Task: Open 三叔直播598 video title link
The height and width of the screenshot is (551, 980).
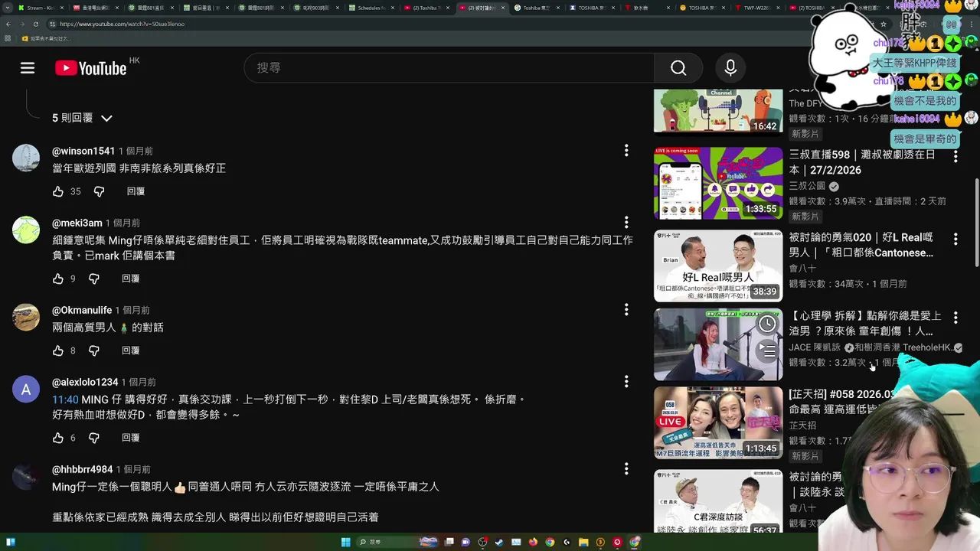Action: pyautogui.click(x=863, y=161)
